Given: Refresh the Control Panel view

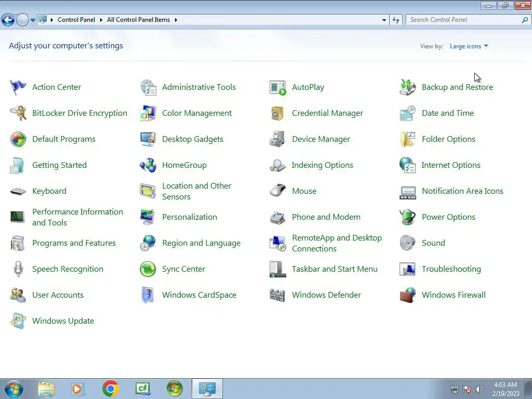Looking at the screenshot, I should pos(395,20).
